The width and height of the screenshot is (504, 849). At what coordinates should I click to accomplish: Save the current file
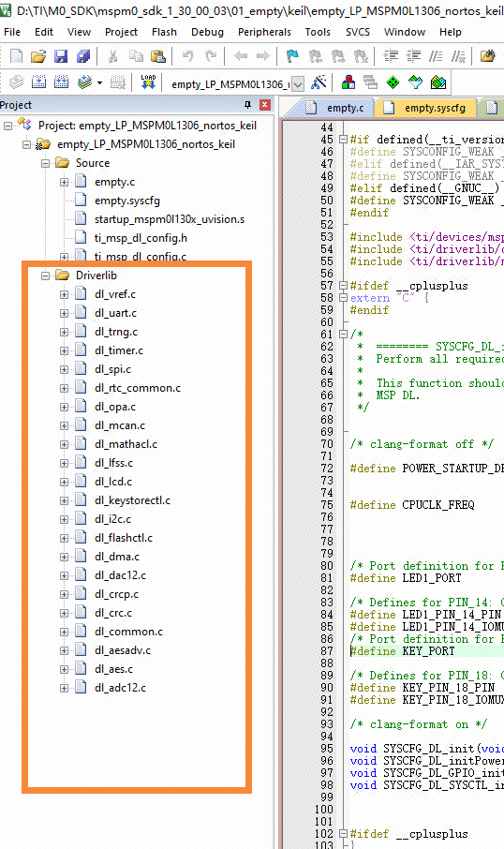(60, 56)
